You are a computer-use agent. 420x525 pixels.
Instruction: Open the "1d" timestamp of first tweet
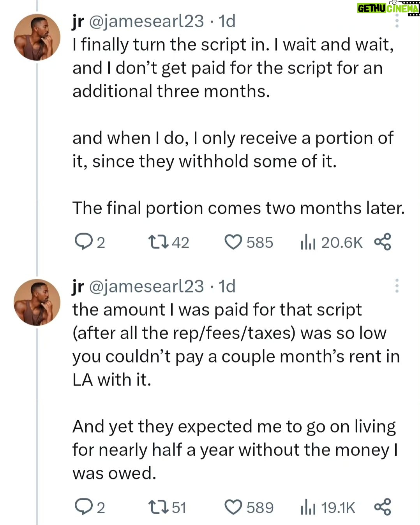(227, 21)
